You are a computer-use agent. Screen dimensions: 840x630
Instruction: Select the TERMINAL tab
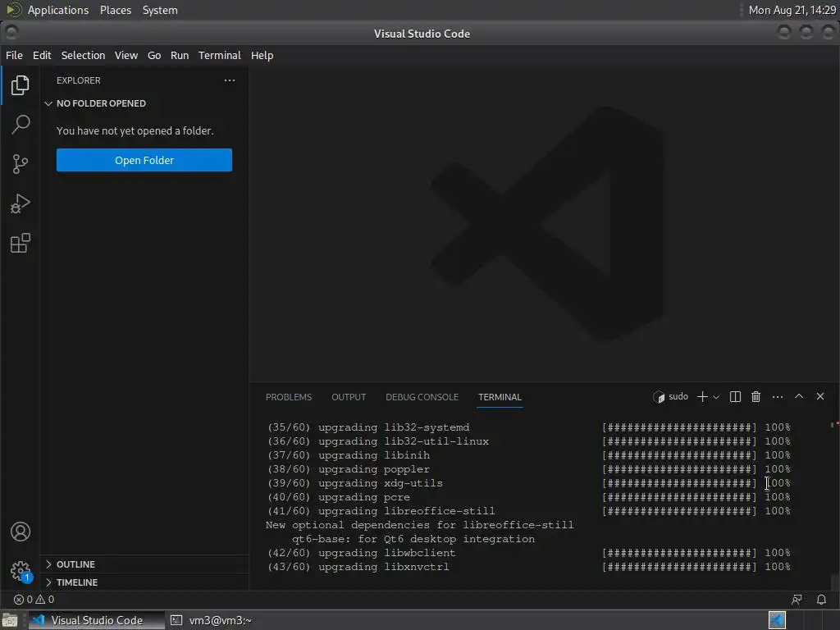(x=500, y=397)
